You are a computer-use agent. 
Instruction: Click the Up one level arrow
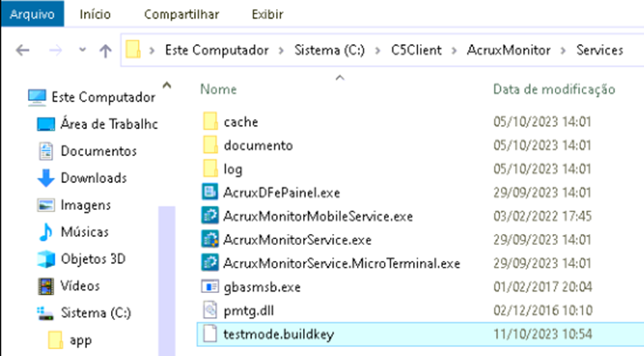(106, 51)
